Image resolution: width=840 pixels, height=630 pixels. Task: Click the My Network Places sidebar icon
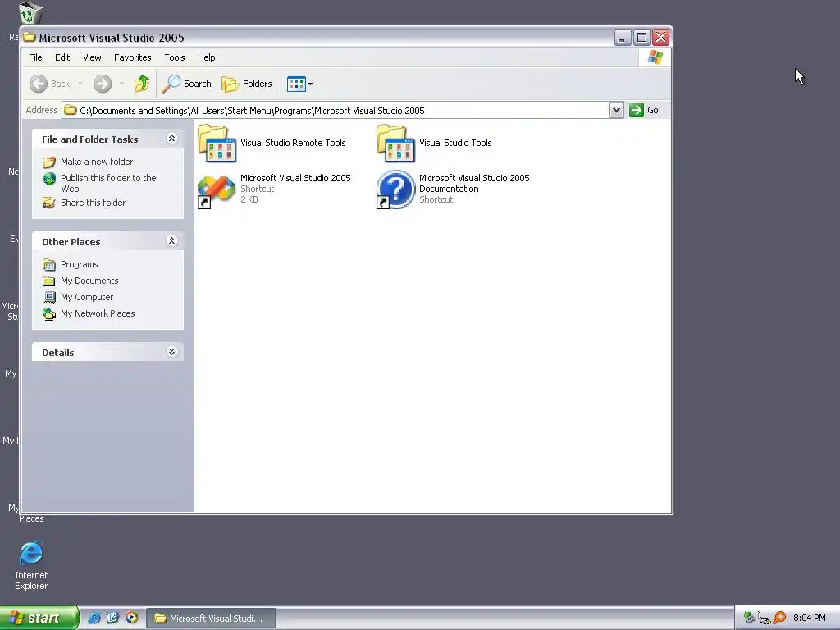(x=49, y=314)
